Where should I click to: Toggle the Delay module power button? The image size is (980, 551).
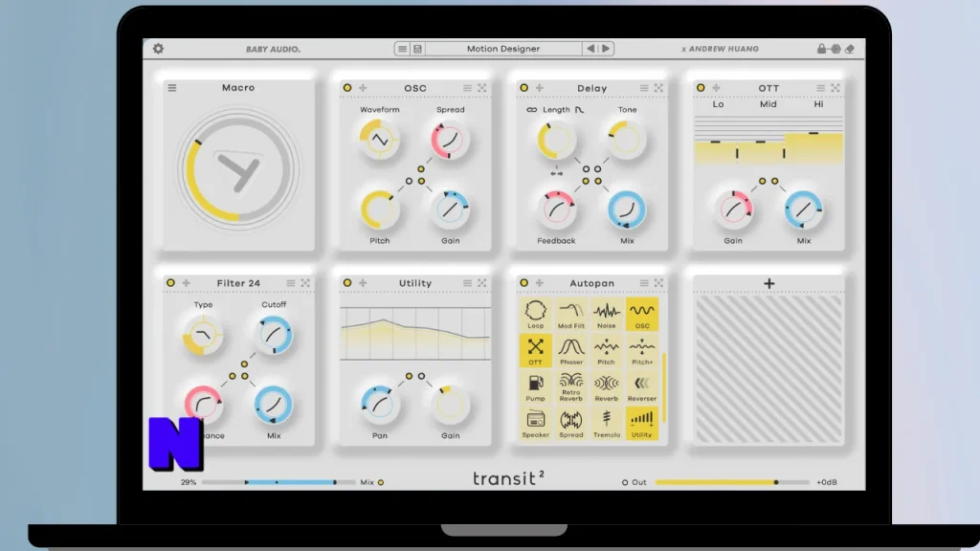pos(523,88)
